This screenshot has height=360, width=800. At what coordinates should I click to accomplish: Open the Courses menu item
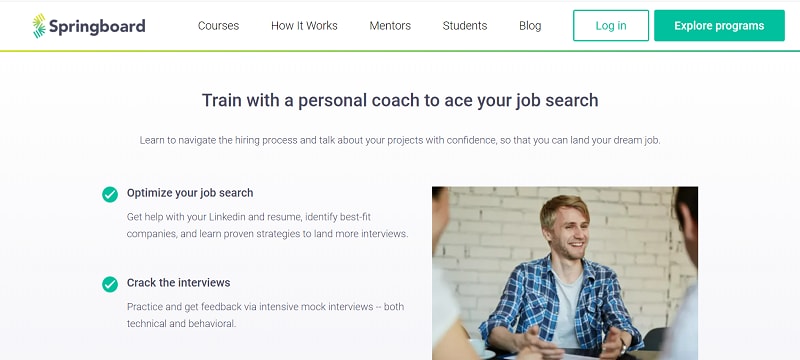[x=218, y=25]
